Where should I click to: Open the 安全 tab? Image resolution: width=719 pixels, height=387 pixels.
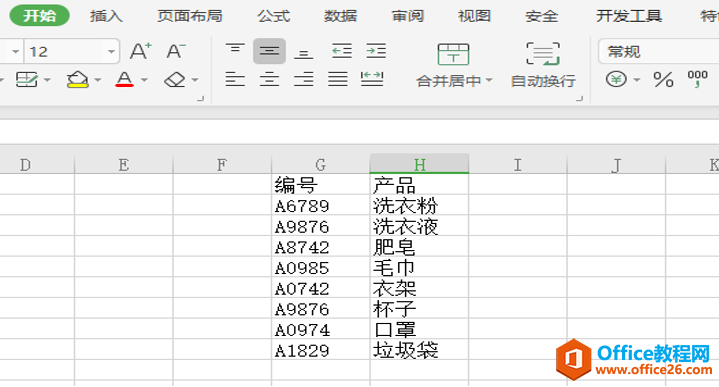542,16
